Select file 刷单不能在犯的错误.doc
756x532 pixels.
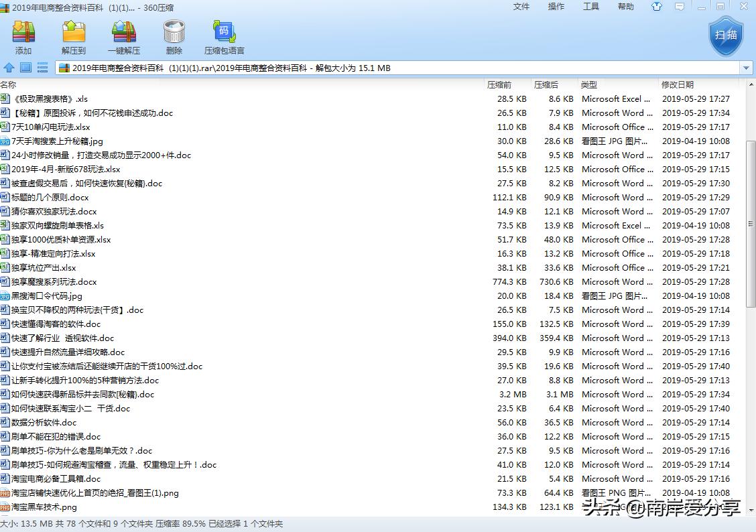[x=56, y=437]
